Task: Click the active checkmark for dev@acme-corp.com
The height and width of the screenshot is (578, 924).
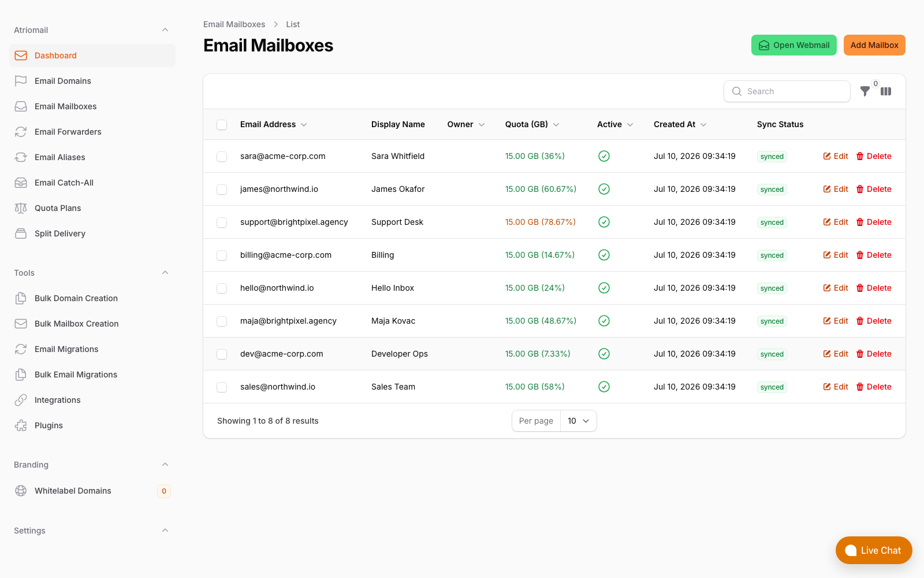Action: [604, 354]
